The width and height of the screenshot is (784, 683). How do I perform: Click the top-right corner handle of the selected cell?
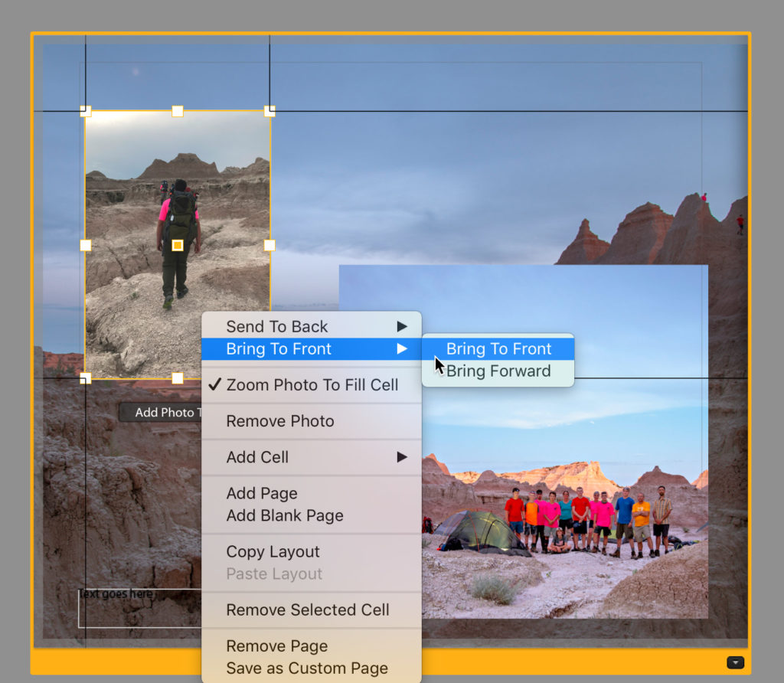[x=269, y=112]
